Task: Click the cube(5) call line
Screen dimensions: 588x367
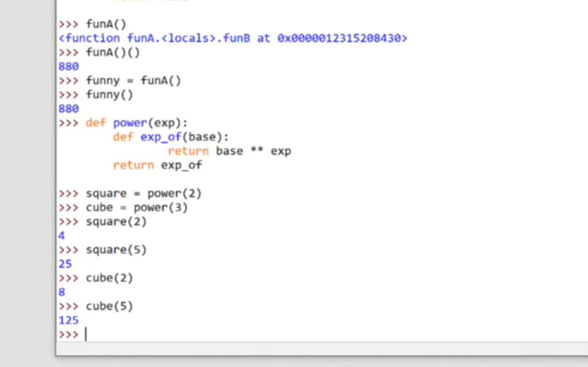Action: click(109, 306)
